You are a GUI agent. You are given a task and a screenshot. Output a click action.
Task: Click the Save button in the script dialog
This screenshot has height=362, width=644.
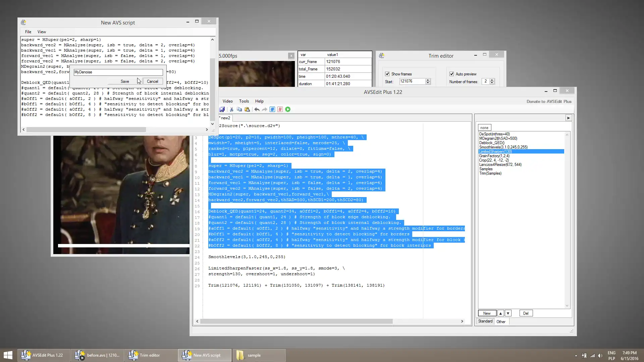pyautogui.click(x=125, y=81)
